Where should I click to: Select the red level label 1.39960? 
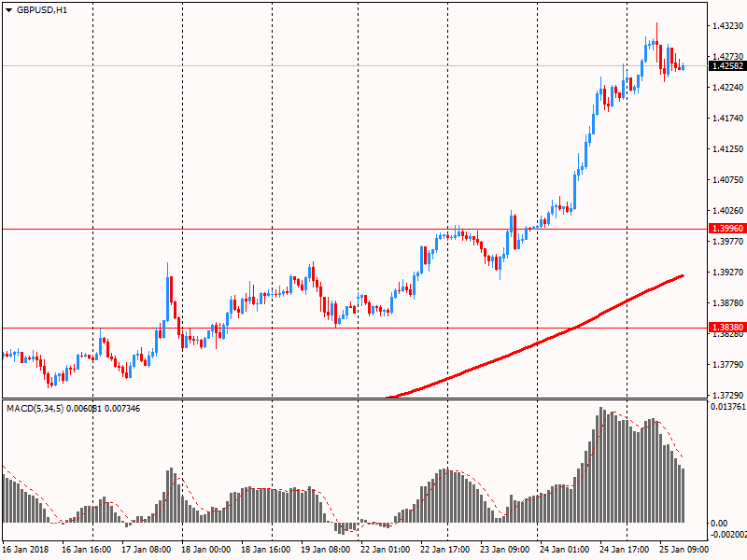727,229
